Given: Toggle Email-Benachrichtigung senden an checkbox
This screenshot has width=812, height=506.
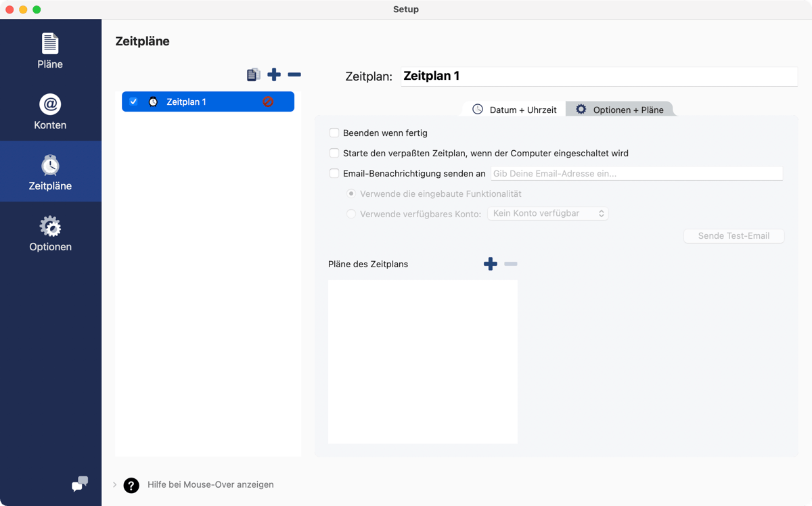Looking at the screenshot, I should click(x=334, y=174).
